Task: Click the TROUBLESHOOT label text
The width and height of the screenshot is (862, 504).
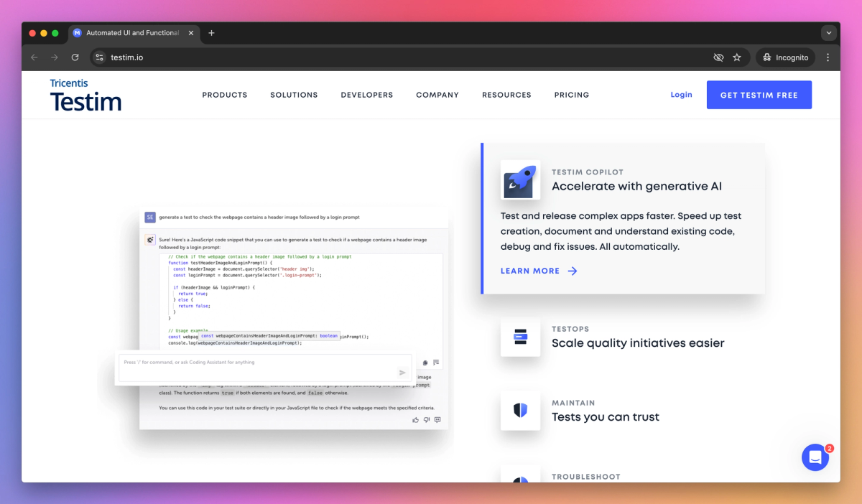Action: [x=586, y=477]
